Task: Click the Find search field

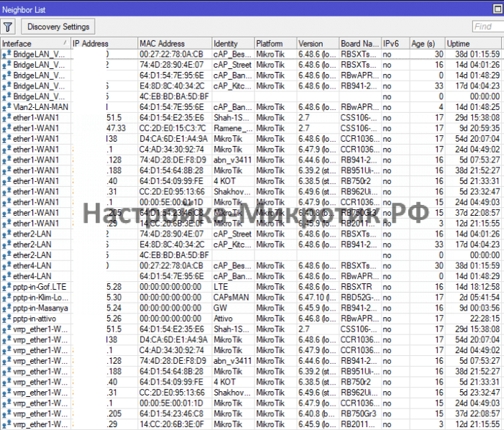Action: coord(488,27)
